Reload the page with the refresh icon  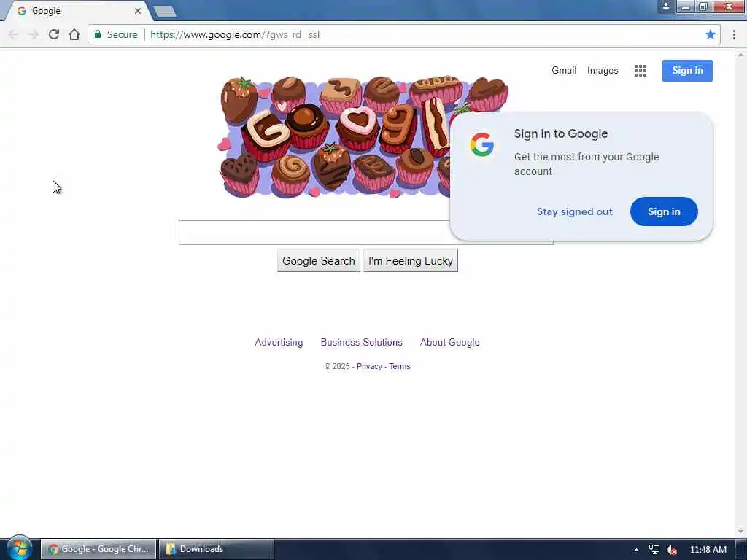pyautogui.click(x=54, y=34)
